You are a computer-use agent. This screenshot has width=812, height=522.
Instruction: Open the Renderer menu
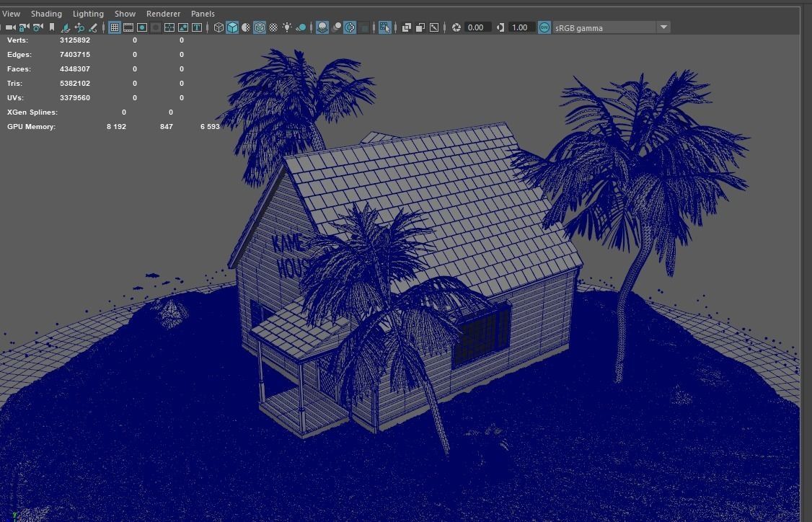[163, 14]
